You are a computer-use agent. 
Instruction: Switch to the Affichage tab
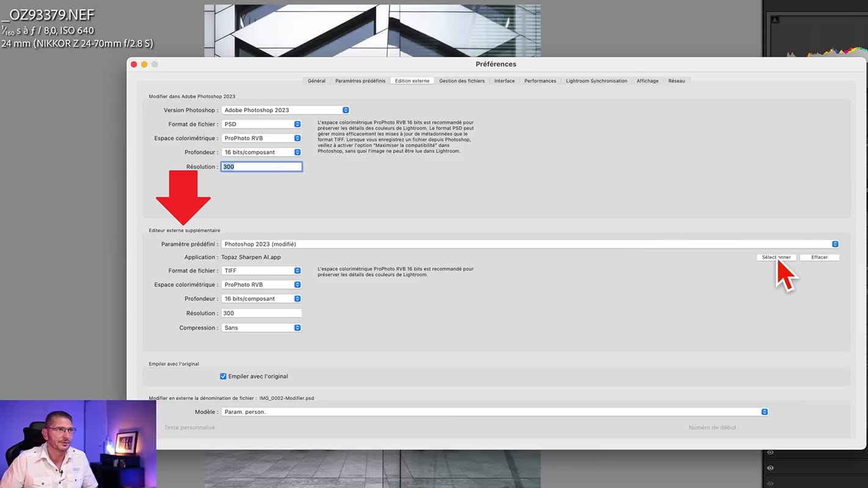648,81
